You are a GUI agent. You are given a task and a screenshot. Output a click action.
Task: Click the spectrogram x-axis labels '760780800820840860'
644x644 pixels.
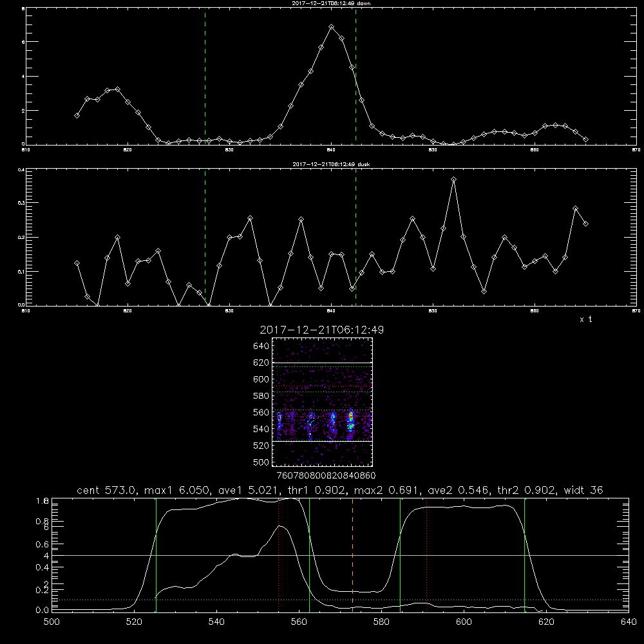point(327,476)
